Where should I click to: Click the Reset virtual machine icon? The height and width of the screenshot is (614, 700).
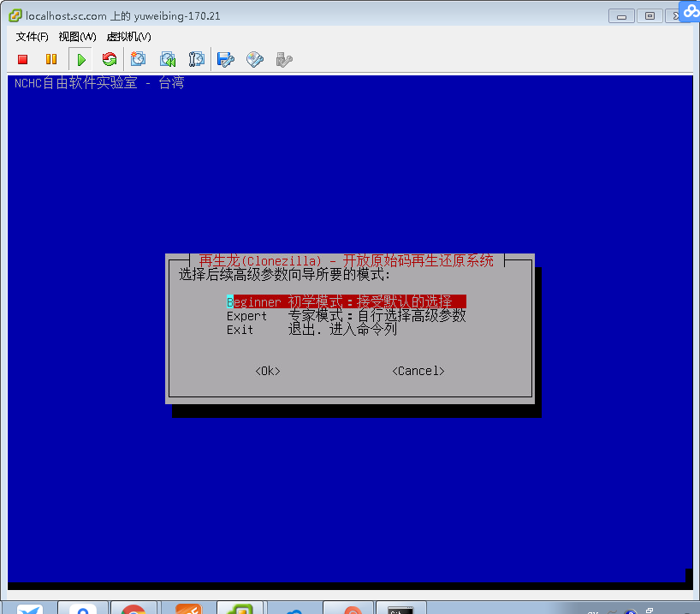109,59
